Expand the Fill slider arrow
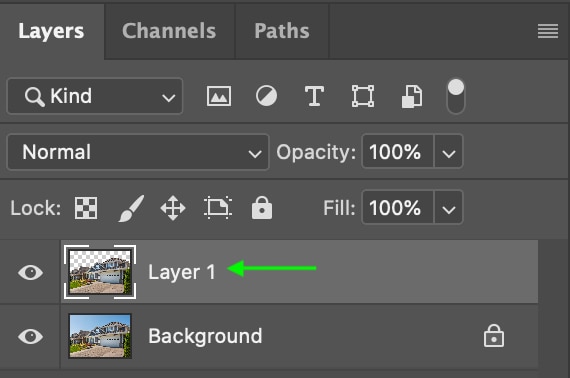570x378 pixels. pyautogui.click(x=449, y=208)
